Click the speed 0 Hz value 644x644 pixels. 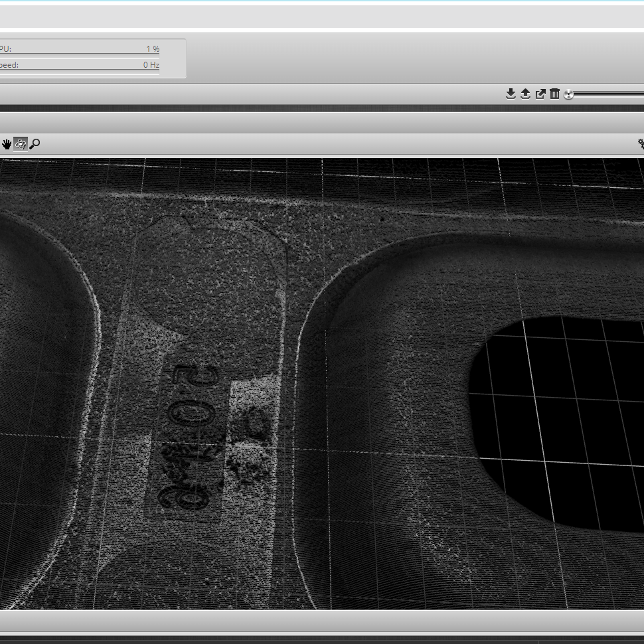[x=151, y=65]
